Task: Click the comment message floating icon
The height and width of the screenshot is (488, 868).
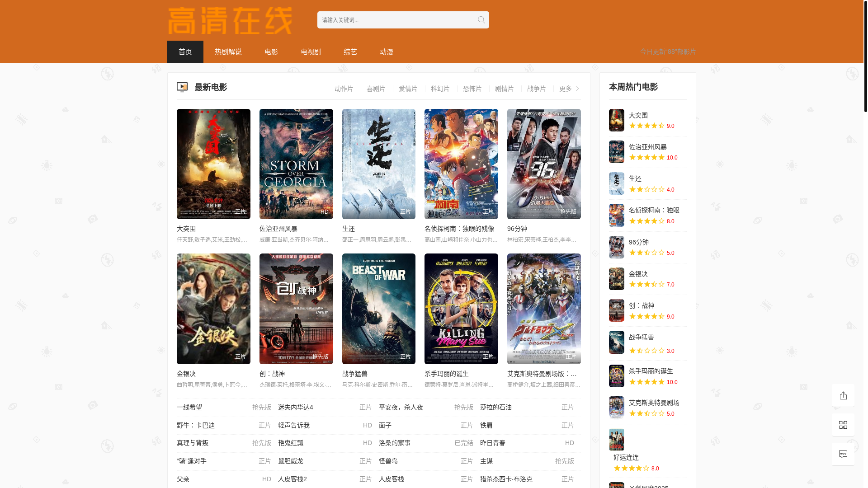Action: point(843,454)
